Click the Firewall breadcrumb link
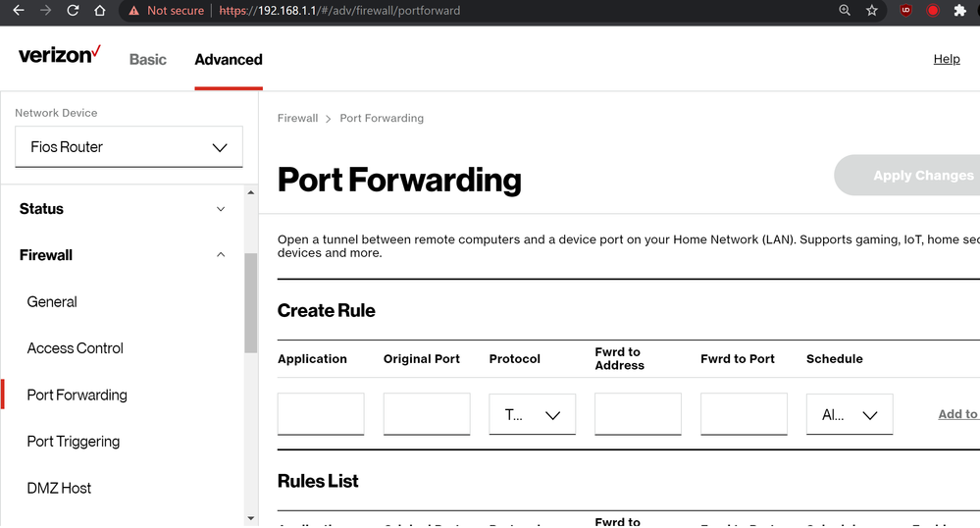Image resolution: width=980 pixels, height=528 pixels. click(x=297, y=119)
